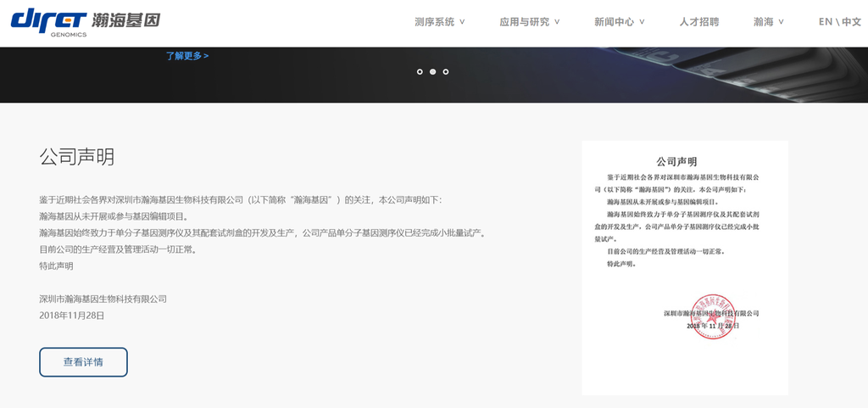Expand the arrow next to 新闻中心
Image resolution: width=868 pixels, height=408 pixels.
point(642,22)
